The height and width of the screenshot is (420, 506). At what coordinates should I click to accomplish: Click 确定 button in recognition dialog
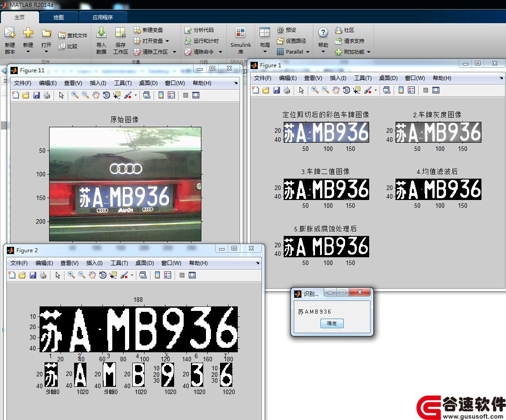[332, 323]
